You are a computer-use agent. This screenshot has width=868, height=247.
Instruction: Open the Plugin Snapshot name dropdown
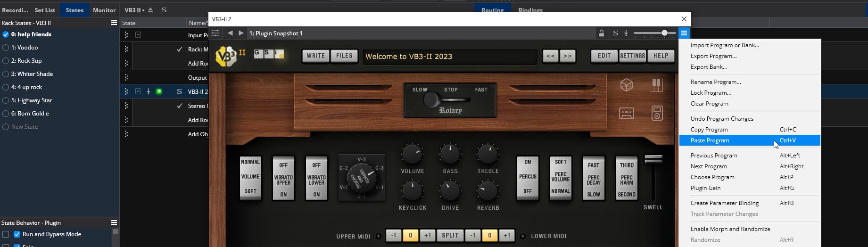click(x=421, y=33)
